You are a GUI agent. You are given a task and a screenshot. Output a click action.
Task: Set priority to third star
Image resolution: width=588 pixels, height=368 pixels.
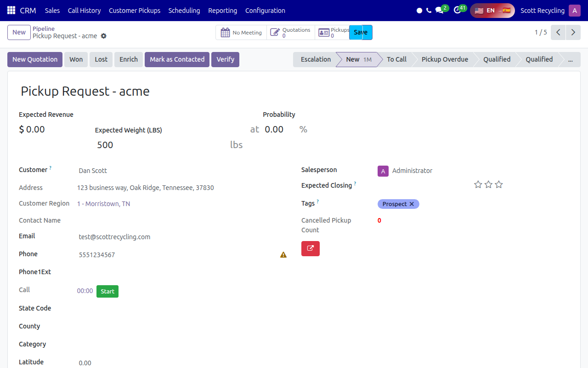499,184
